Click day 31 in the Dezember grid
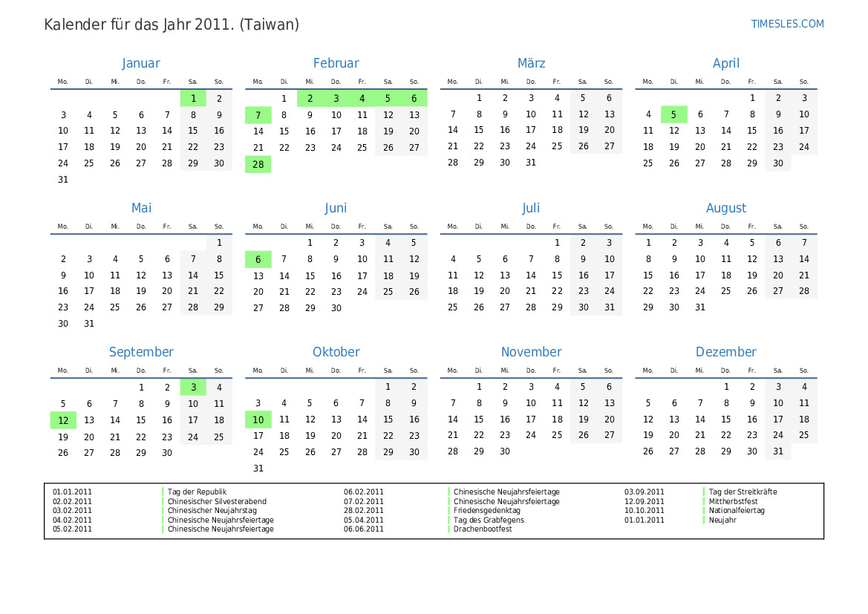Image resolution: width=868 pixels, height=614 pixels. coord(778,451)
